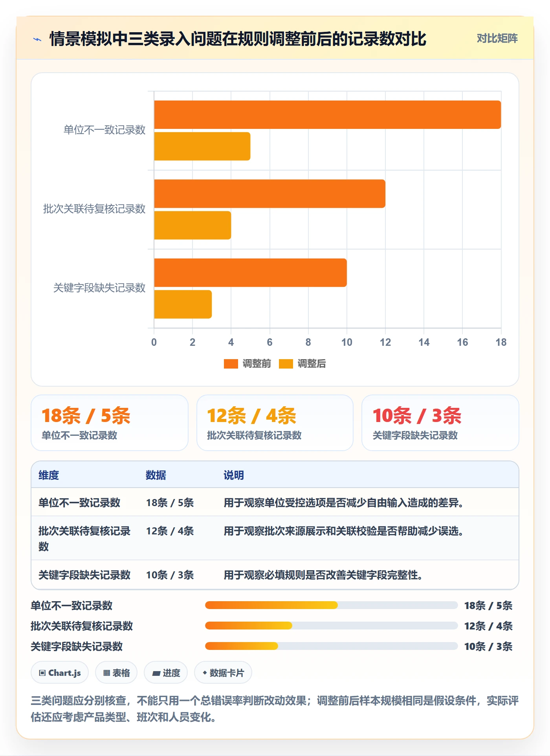
Task: Click the lightning bolt icon beside the title
Action: click(37, 39)
